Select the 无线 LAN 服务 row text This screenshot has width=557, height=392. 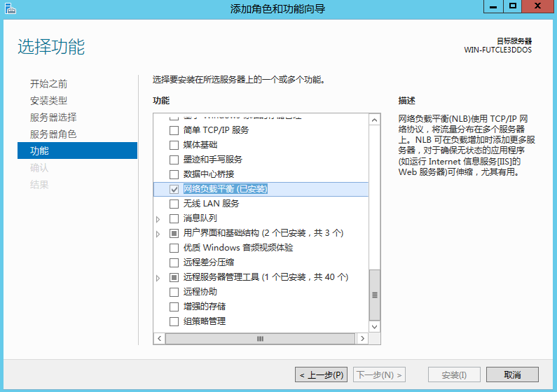212,204
